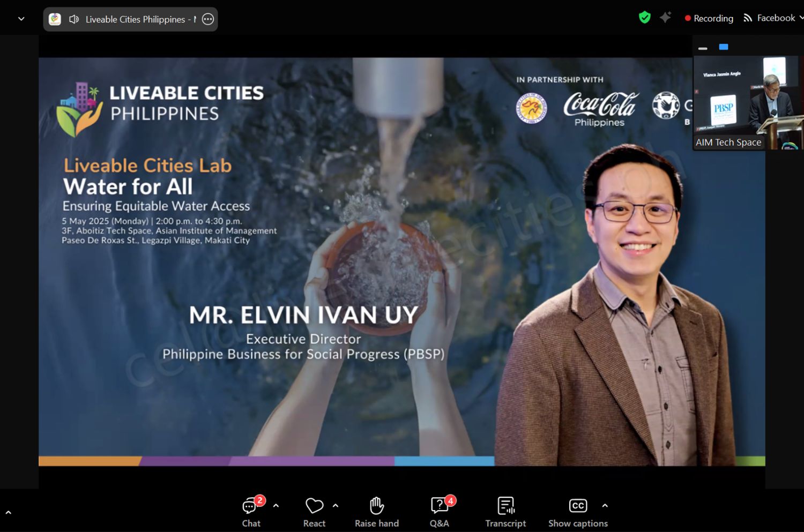This screenshot has height=532, width=804.
Task: Mute audio via tab speaker icon
Action: (74, 19)
